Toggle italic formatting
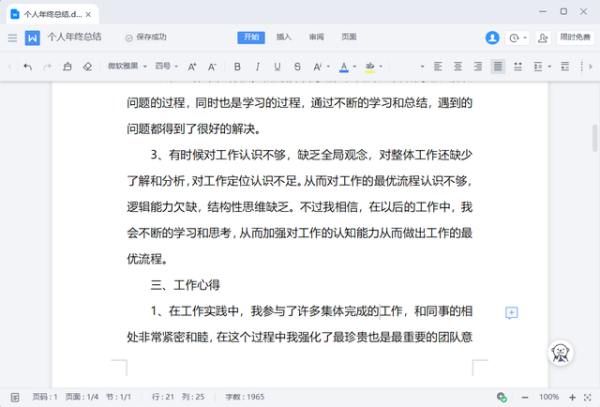600x407 pixels. (257, 67)
